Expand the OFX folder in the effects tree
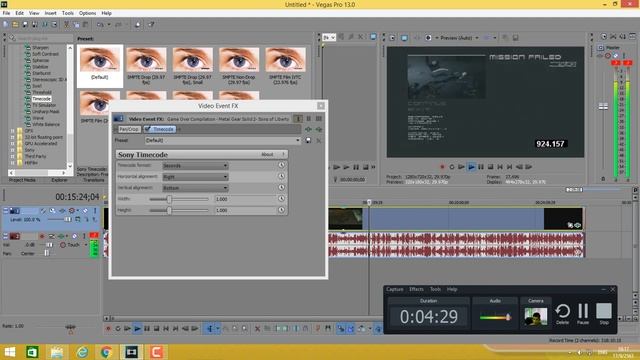 point(13,131)
